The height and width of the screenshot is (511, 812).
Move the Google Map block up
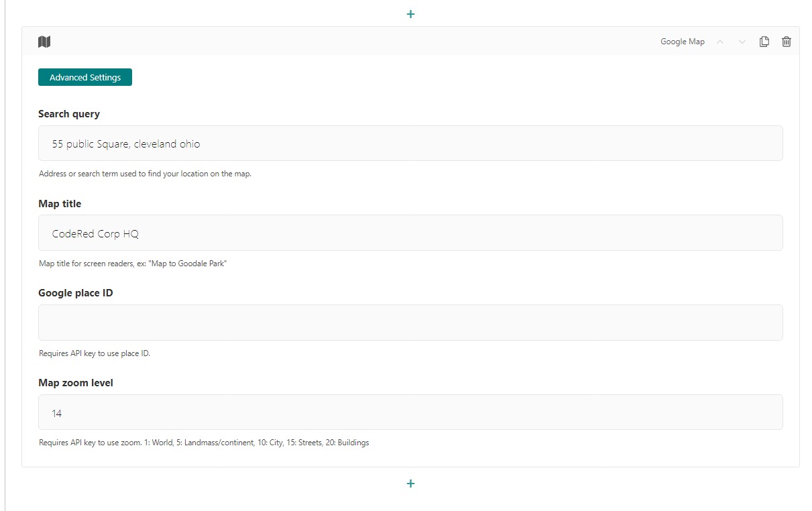pyautogui.click(x=720, y=42)
